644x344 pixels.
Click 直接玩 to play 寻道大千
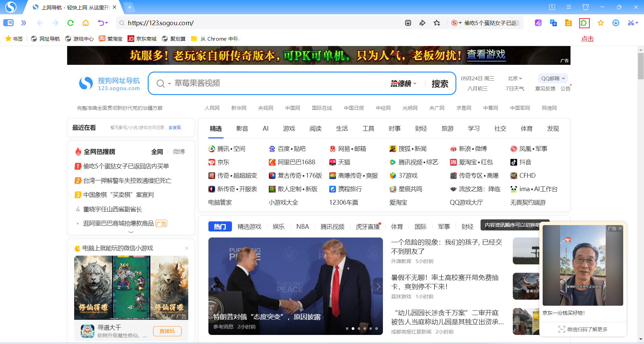(x=167, y=331)
